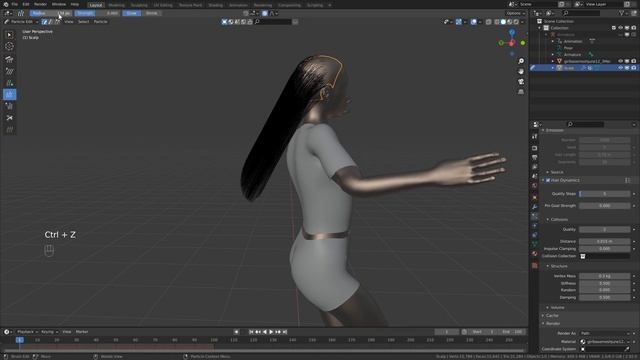
Task: Adjust the brush Radius slider
Action: [x=50, y=13]
